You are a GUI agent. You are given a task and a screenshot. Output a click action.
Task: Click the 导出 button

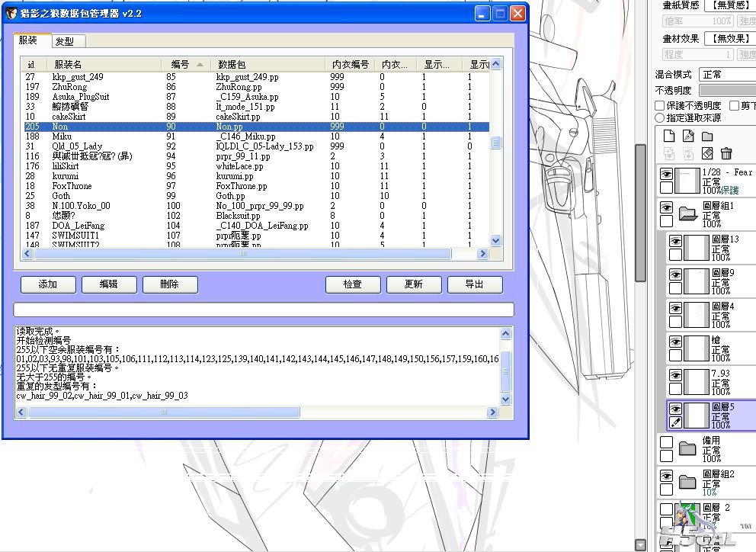(x=474, y=284)
